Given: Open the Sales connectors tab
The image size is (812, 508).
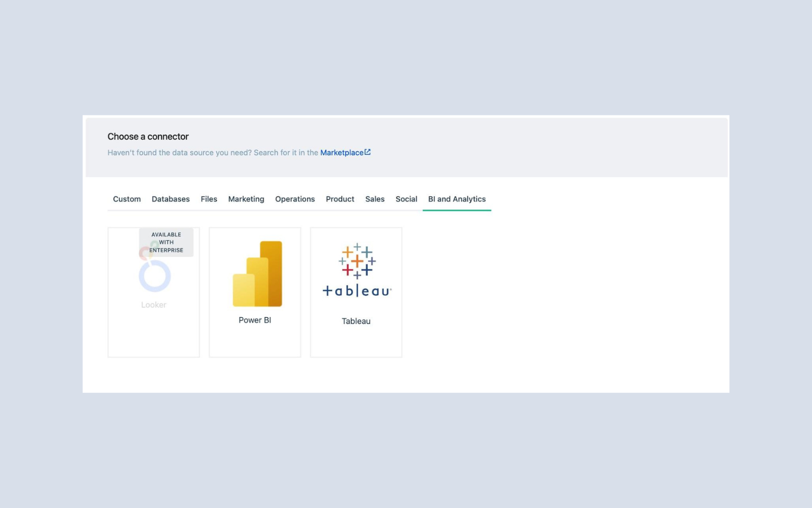Looking at the screenshot, I should pos(375,199).
